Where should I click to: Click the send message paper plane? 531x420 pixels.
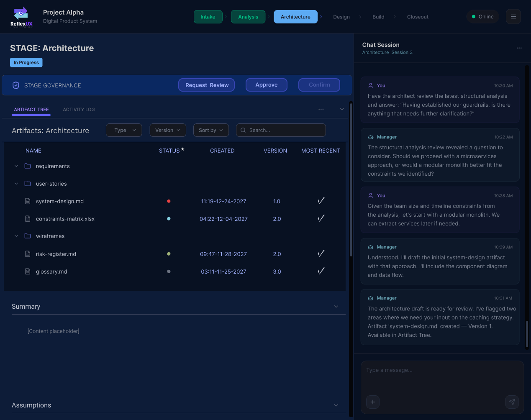click(x=512, y=402)
